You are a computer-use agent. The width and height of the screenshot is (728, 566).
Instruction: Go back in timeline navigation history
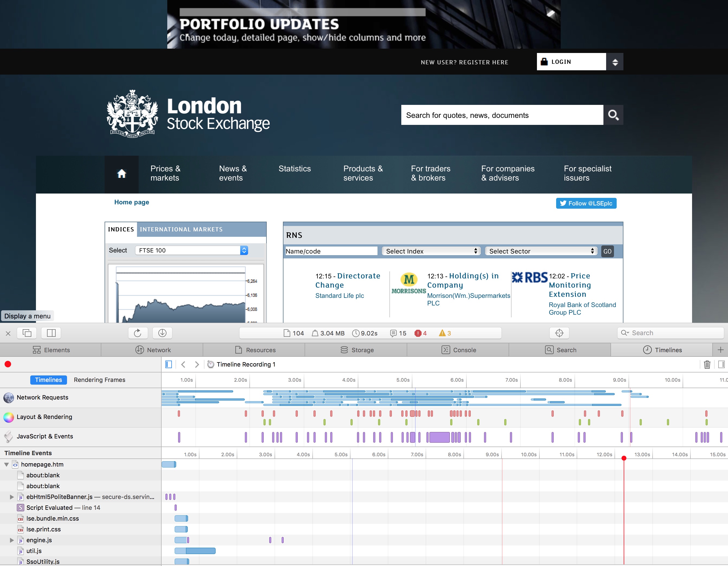pos(183,364)
